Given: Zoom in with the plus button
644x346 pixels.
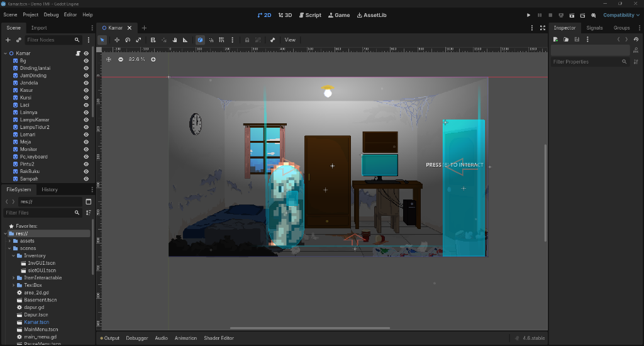Looking at the screenshot, I should click(x=153, y=59).
